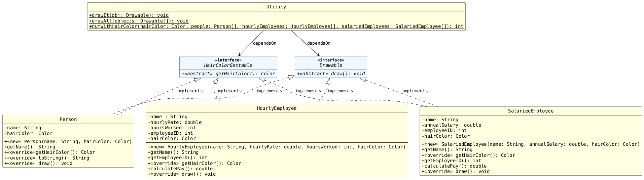Select the numWithHairColor method in Utility
This screenshot has height=180, width=644.
(x=276, y=27)
